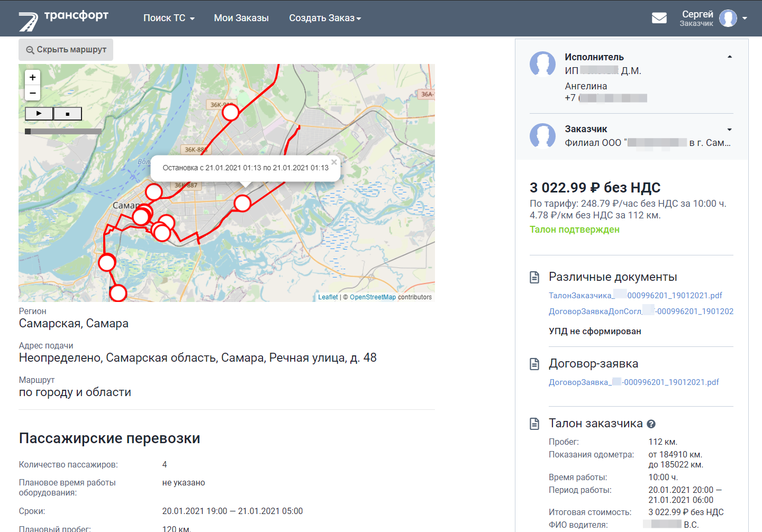This screenshot has width=762, height=532.
Task: Open the Создать Заказ dropdown
Action: tap(325, 18)
